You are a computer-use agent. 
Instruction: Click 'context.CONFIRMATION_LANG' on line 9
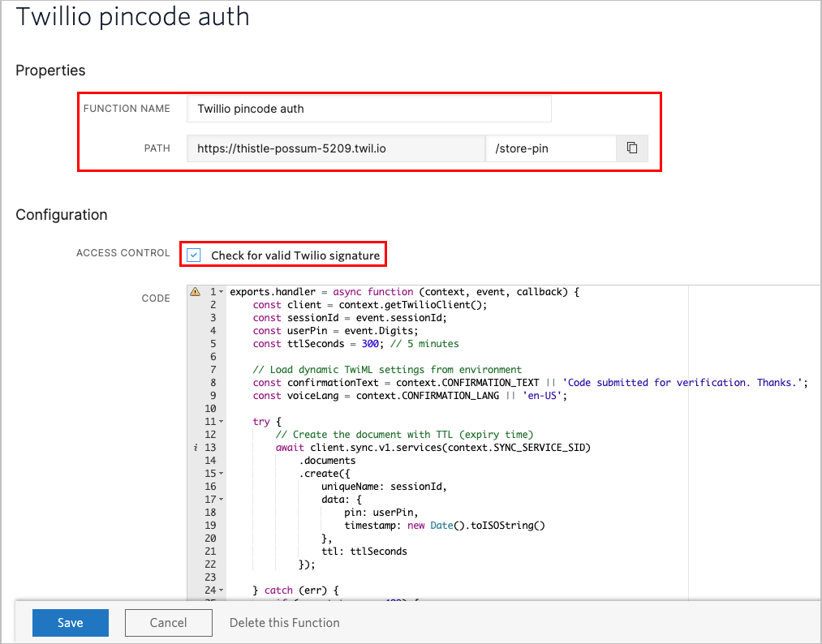coord(428,396)
